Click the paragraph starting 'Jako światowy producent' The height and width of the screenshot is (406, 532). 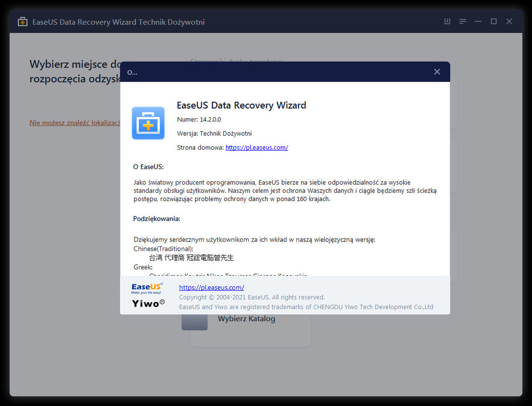(285, 191)
